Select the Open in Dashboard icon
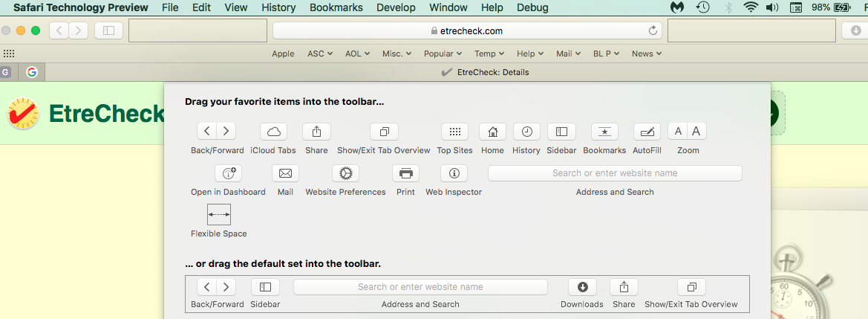 pos(229,173)
